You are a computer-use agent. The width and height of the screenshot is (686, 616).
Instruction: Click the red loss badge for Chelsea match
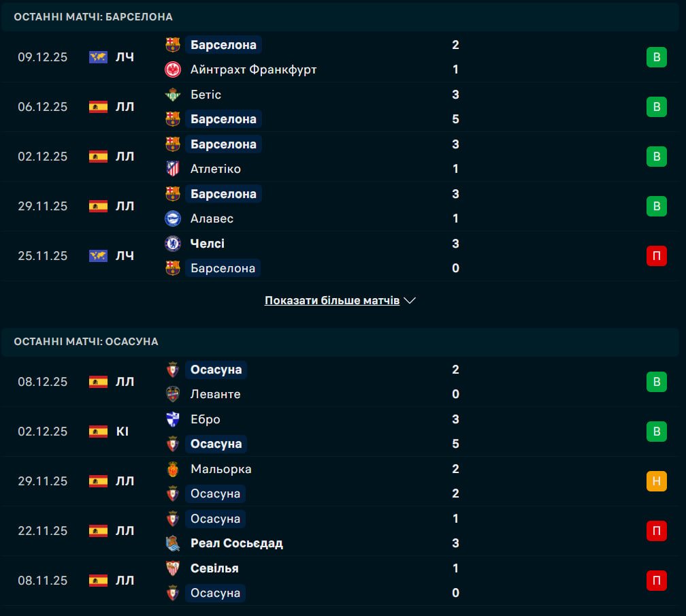click(656, 256)
